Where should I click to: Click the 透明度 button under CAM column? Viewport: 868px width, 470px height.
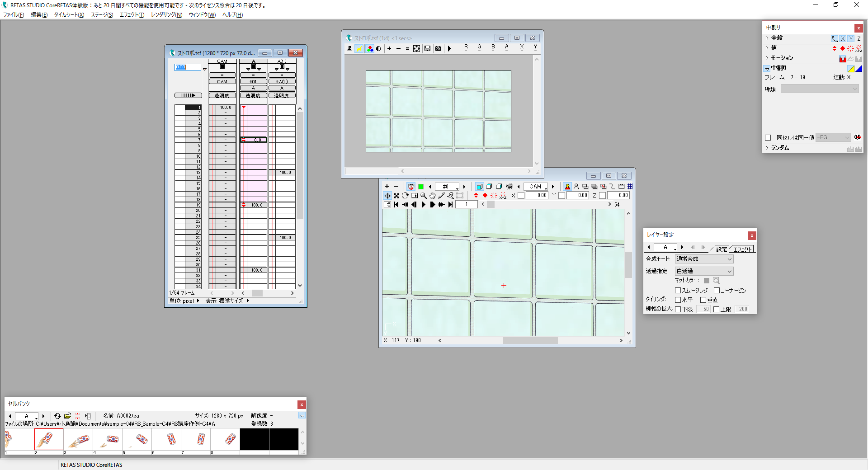point(222,95)
